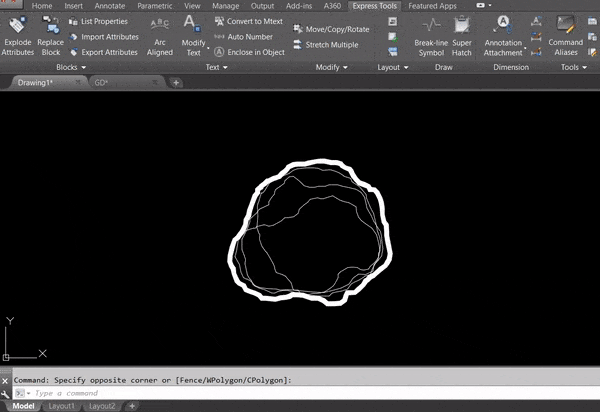This screenshot has width=600, height=412.
Task: Click the Modify Text icon
Action: (192, 24)
